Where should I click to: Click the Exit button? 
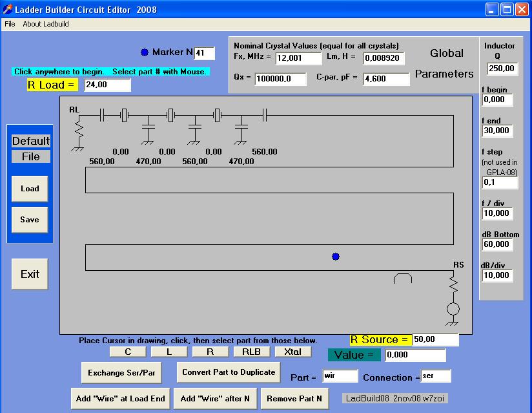click(x=30, y=274)
